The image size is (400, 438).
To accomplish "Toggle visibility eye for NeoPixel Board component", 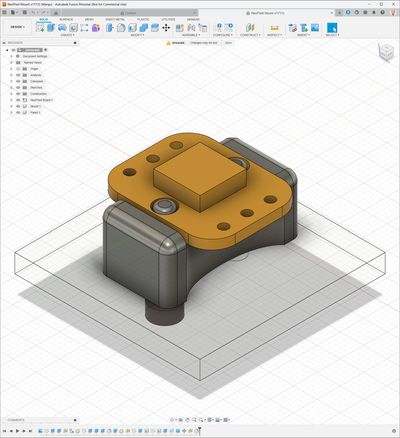I will coord(18,100).
